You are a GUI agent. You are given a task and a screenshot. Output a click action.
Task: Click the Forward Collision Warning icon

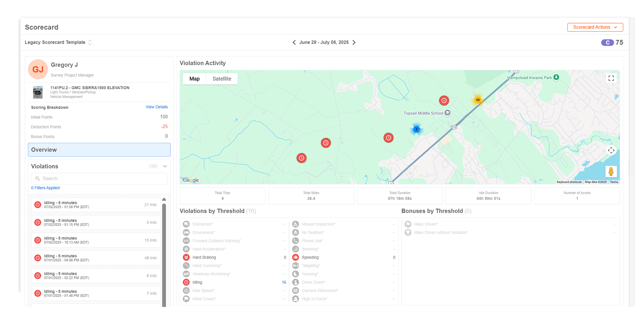coord(186,241)
